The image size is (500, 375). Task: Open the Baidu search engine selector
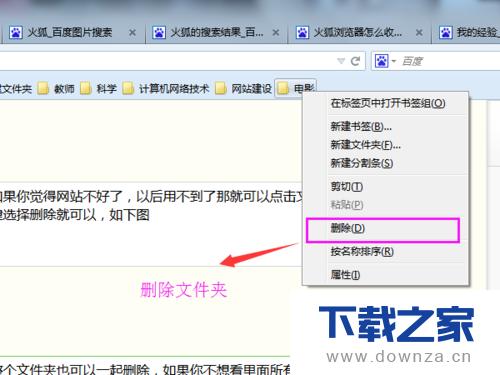coord(385,61)
